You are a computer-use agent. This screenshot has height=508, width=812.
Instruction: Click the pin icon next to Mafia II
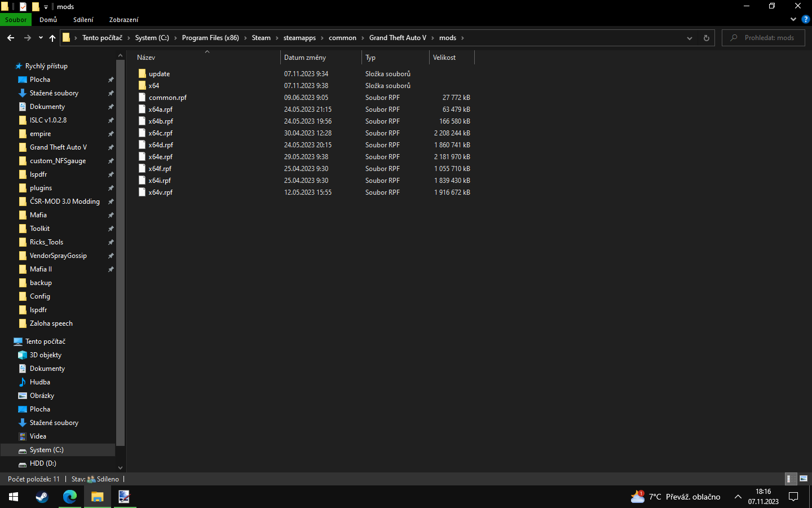(x=111, y=269)
